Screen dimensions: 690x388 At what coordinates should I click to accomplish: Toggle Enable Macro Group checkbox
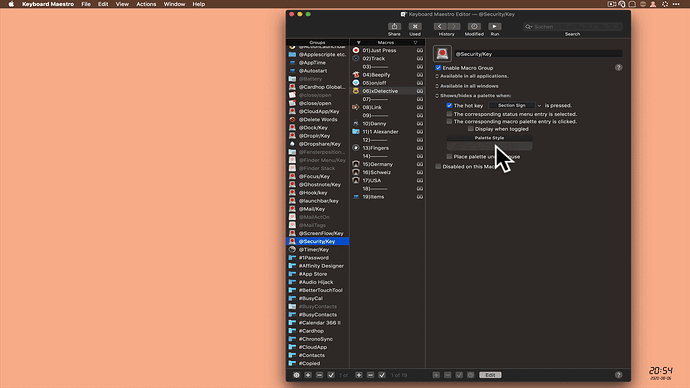[438, 68]
